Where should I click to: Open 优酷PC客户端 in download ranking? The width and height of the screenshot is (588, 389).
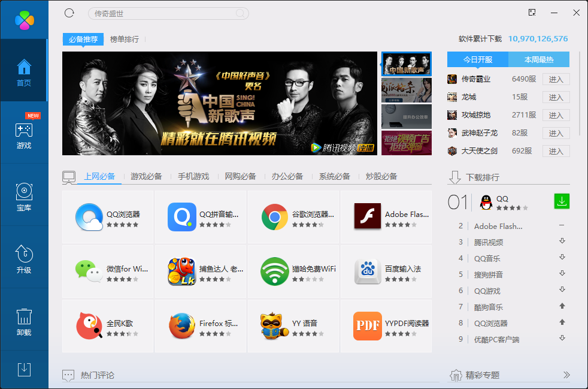click(496, 339)
